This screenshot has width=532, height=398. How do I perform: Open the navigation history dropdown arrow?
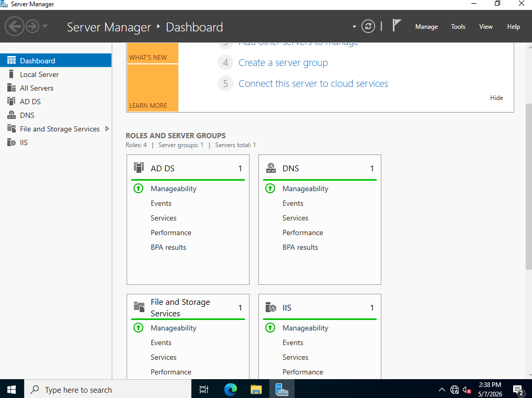click(45, 27)
